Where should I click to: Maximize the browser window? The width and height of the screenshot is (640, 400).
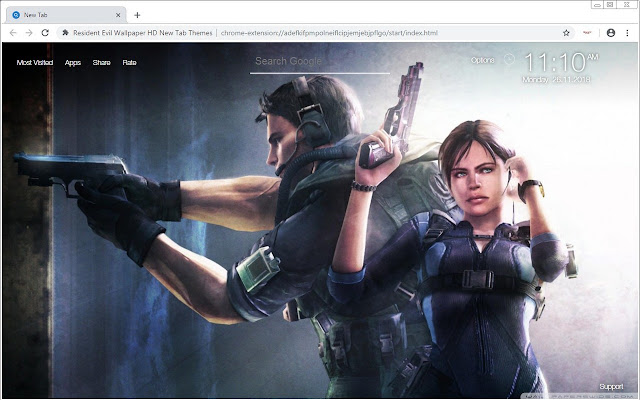point(610,5)
